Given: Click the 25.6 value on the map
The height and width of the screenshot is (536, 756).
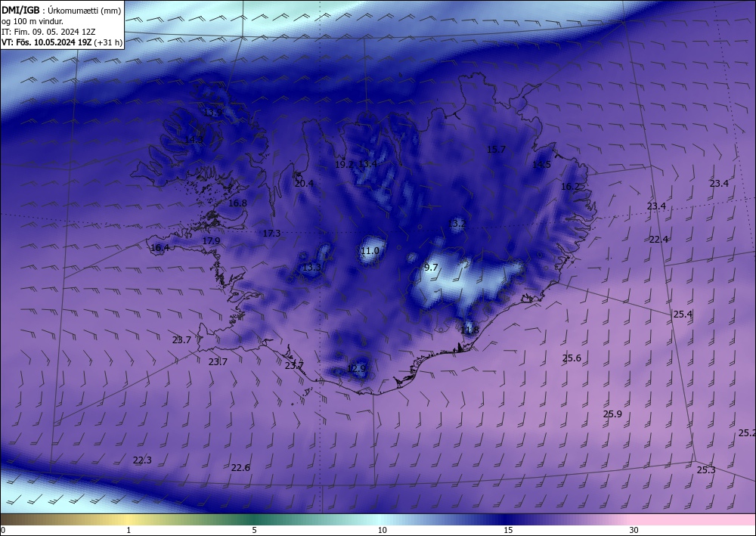Looking at the screenshot, I should 572,358.
